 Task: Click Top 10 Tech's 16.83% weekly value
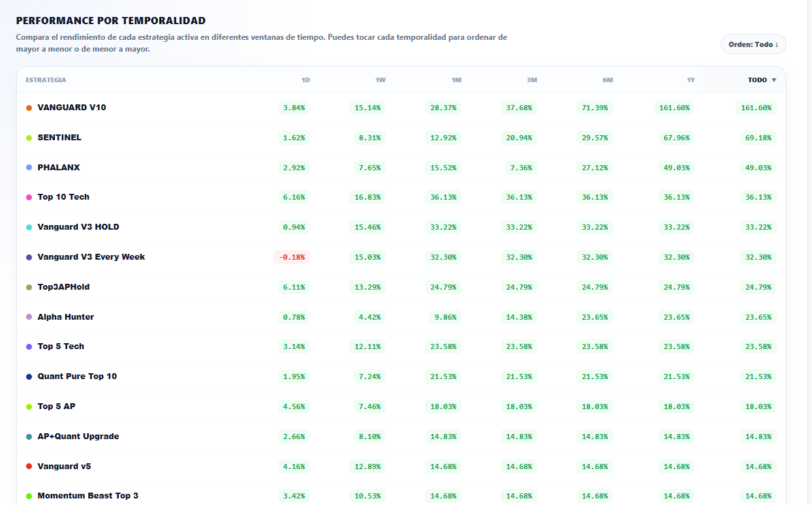point(367,197)
